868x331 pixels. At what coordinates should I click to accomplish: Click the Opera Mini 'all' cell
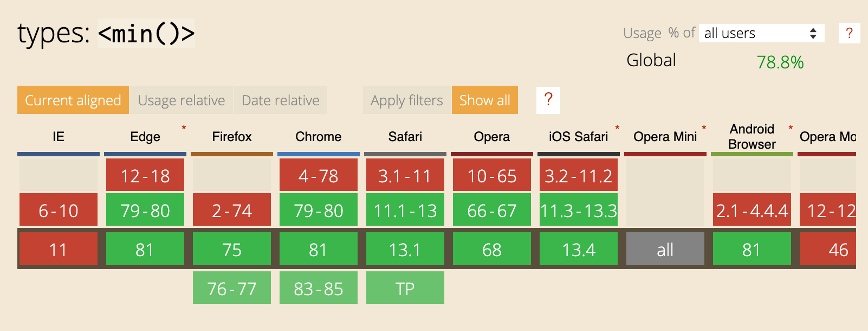click(x=665, y=249)
